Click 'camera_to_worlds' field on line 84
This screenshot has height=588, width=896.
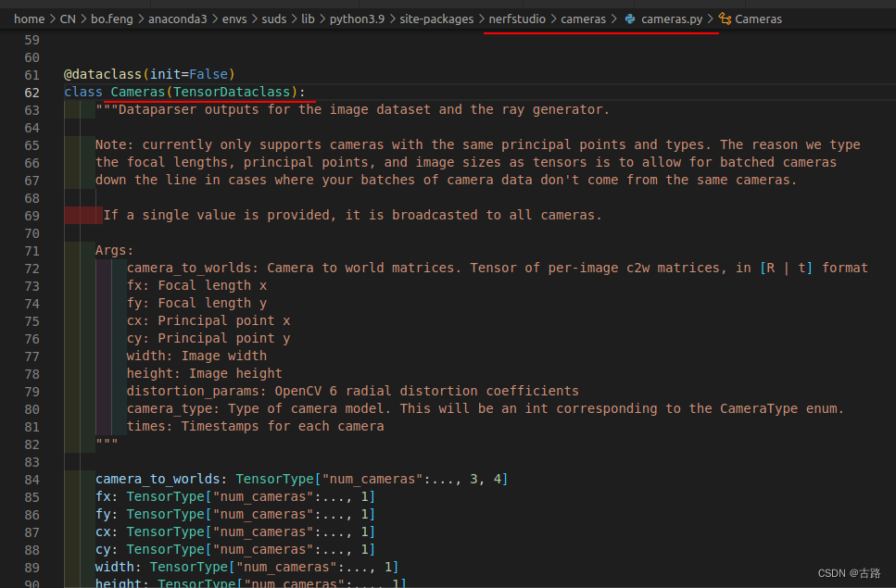[158, 480]
